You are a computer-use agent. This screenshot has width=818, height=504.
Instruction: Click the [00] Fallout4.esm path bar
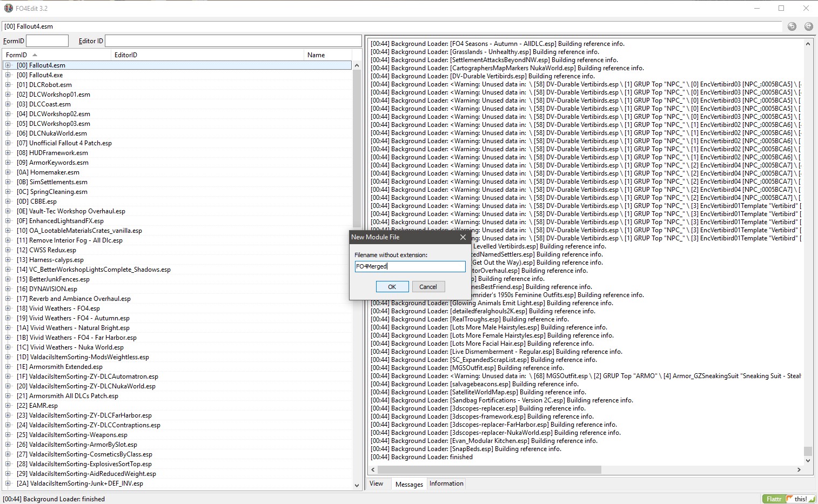(392, 26)
